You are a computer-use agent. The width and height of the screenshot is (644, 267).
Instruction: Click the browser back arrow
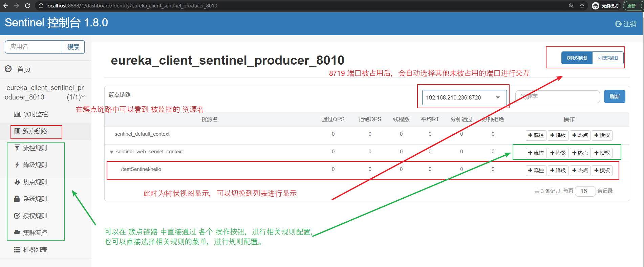coord(6,6)
